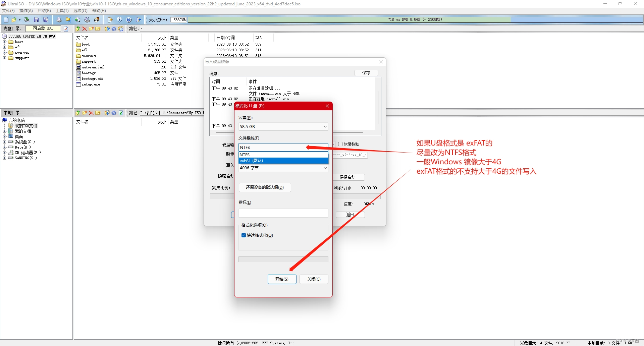The image size is (644, 346).
Task: Enable the 快速格式化 checkbox
Action: 244,235
